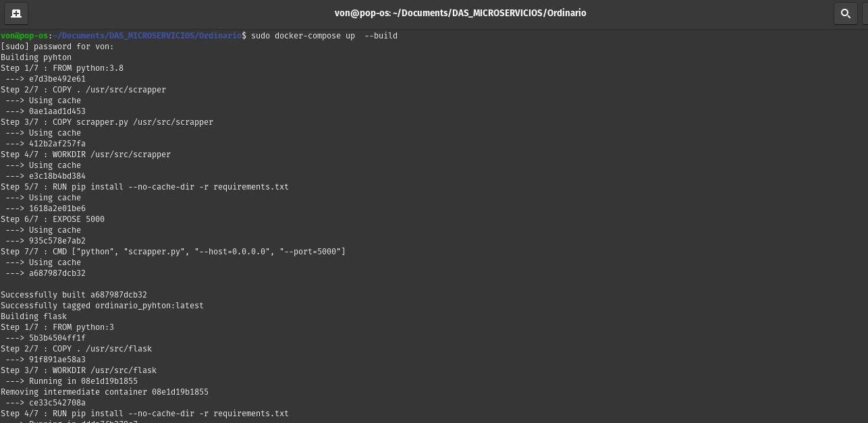This screenshot has width=868, height=423.
Task: Click the hash ce33c542708a
Action: (x=57, y=403)
